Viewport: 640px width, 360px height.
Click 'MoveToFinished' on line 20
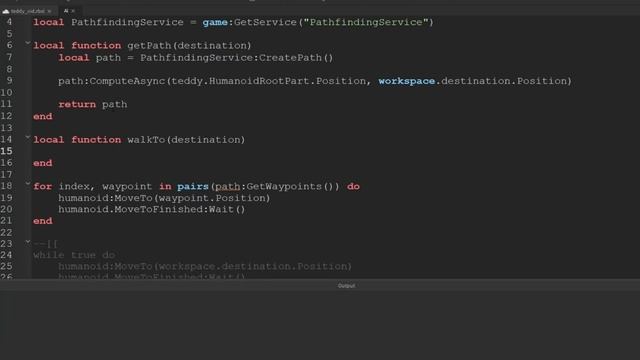pos(159,209)
